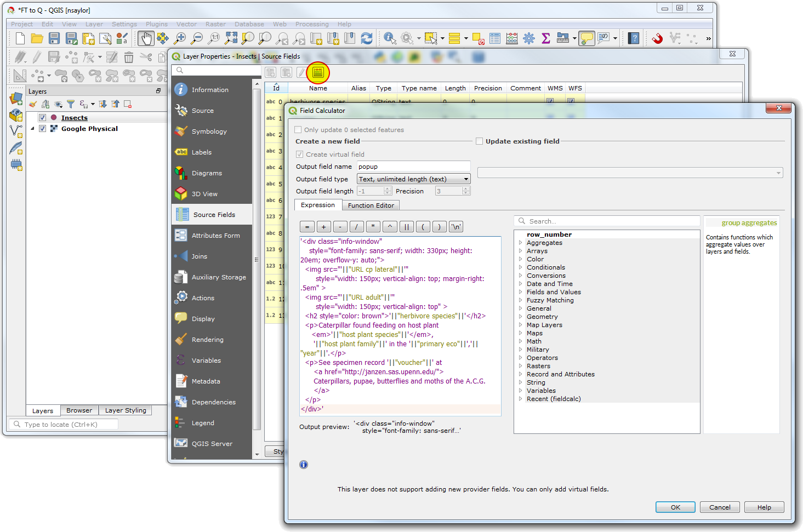This screenshot has height=532, width=803.
Task: Click the Save Project floppy icon
Action: point(54,38)
